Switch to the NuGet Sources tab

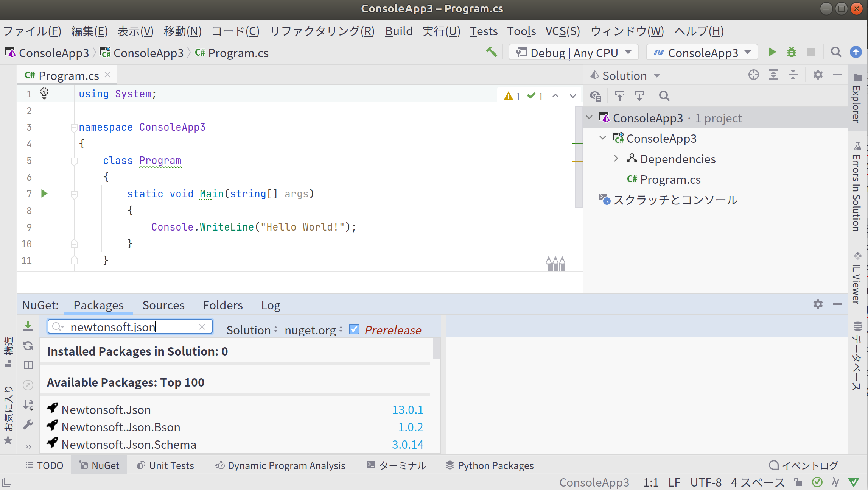163,305
